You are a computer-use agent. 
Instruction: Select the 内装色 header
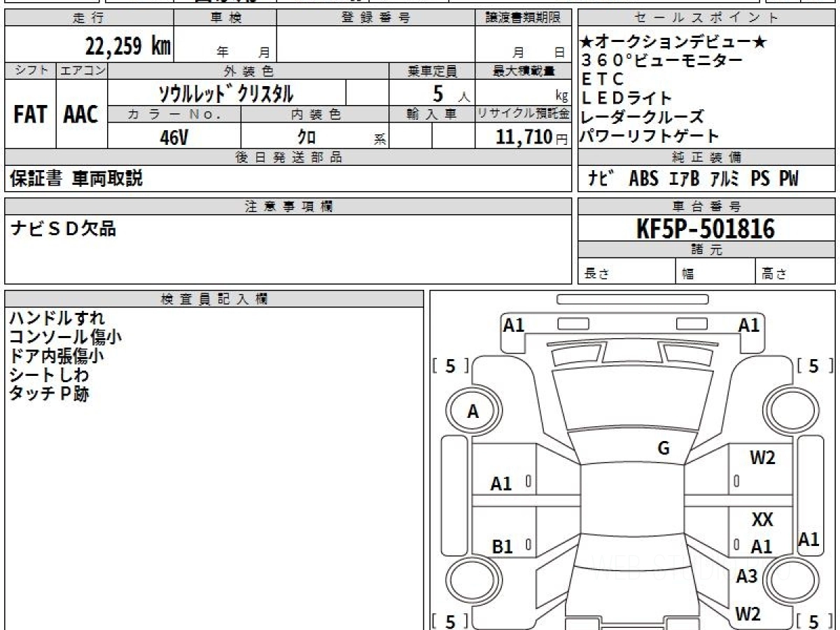point(315,115)
